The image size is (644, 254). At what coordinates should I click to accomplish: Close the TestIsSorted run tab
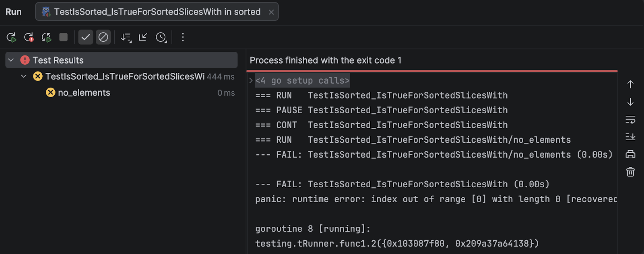271,12
